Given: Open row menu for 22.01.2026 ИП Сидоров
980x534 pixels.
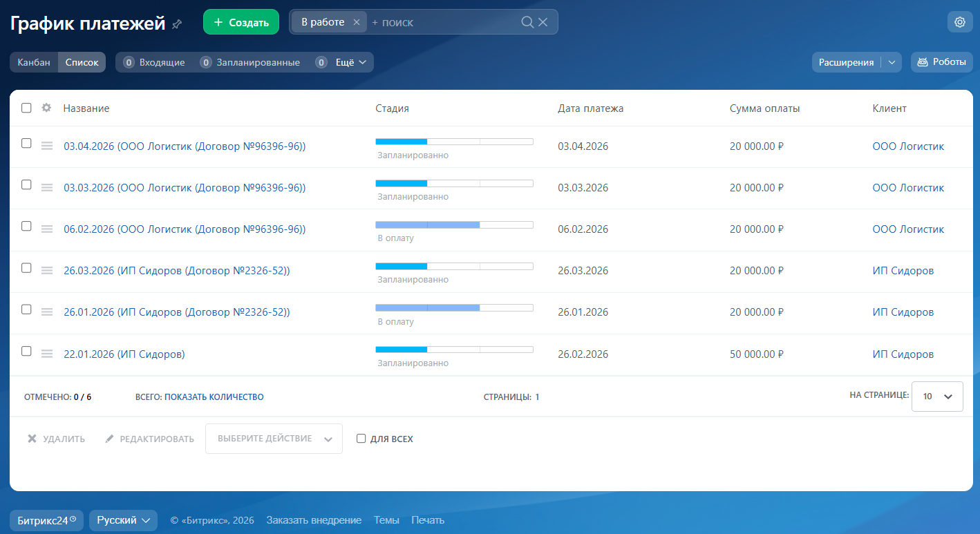Looking at the screenshot, I should (47, 354).
